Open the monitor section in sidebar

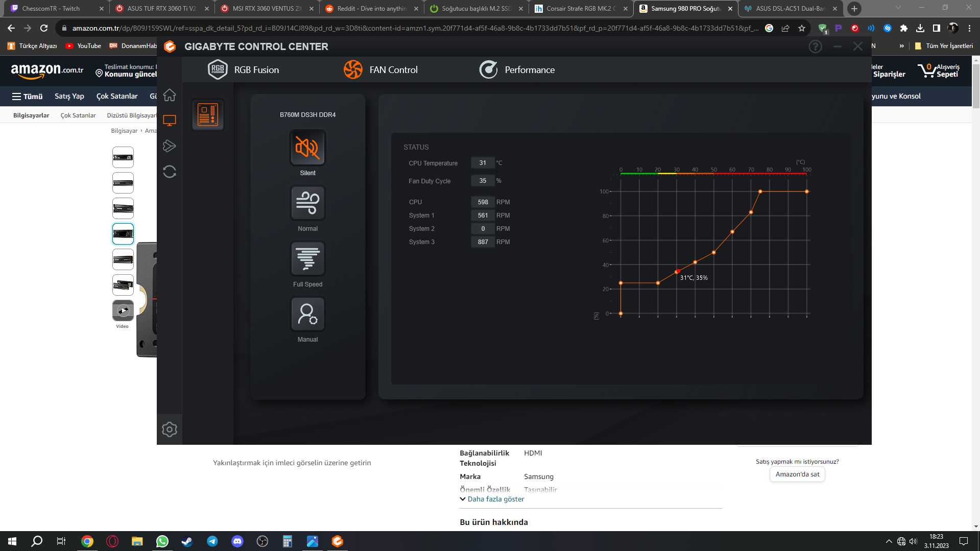click(170, 121)
